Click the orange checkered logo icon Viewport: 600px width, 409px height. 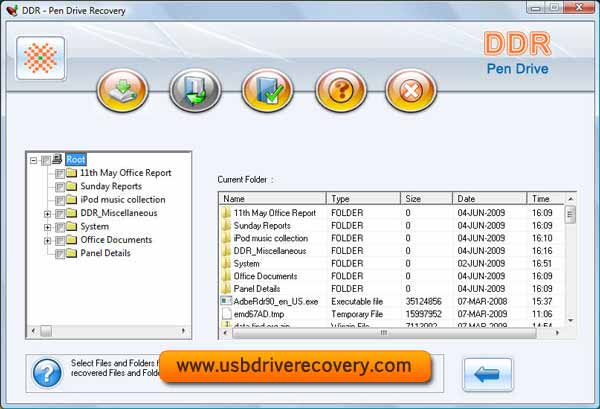coord(41,58)
